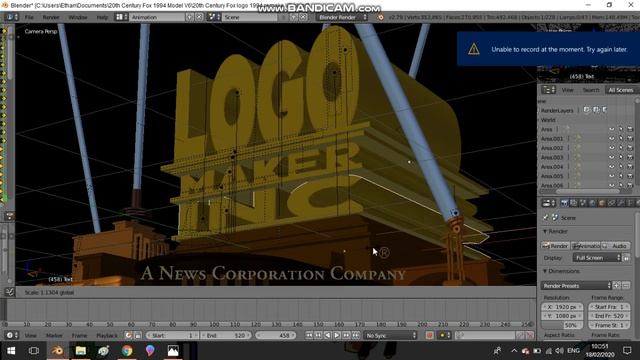Open the Constraints properties tab icon
Viewport: 640px width, 360px height.
click(x=611, y=203)
